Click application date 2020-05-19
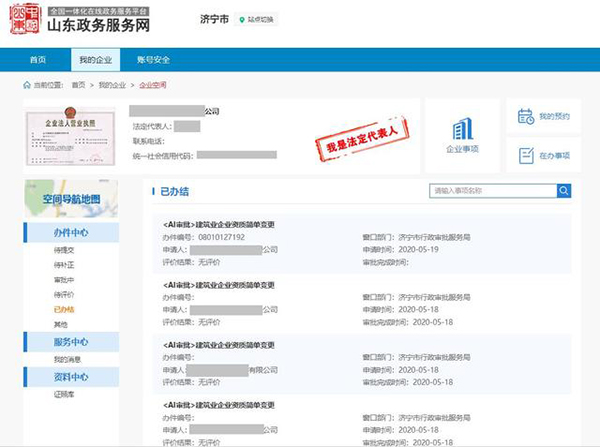Screen dimensions: 600x447 [x=418, y=250]
